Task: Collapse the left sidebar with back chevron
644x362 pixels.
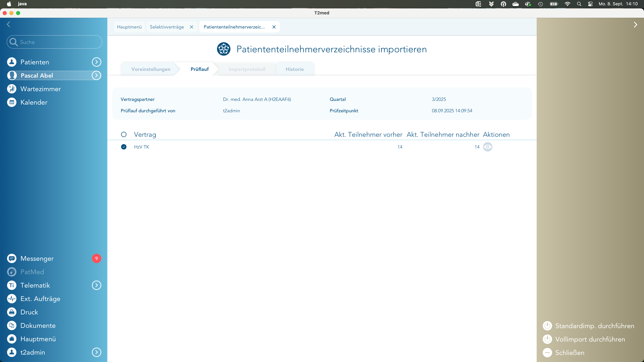Action: (x=9, y=24)
